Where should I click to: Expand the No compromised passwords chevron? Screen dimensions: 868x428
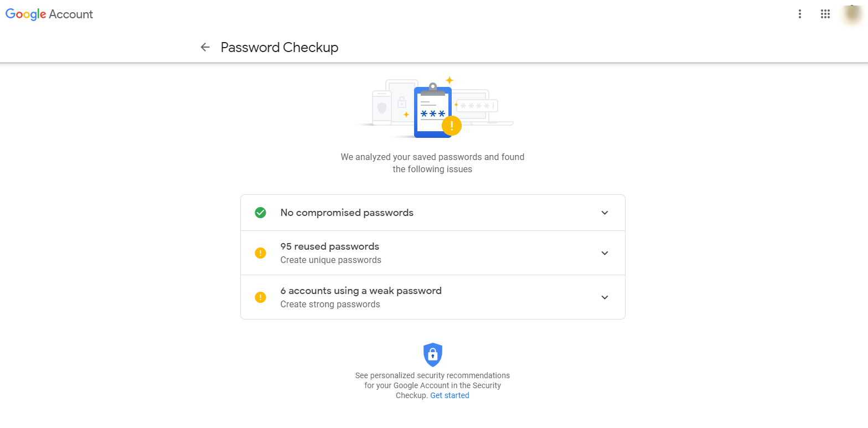[x=604, y=213]
